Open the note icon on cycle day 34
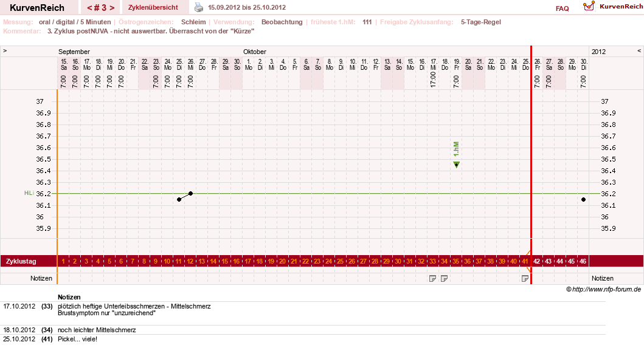Screen dimensions: 644x362 point(444,279)
